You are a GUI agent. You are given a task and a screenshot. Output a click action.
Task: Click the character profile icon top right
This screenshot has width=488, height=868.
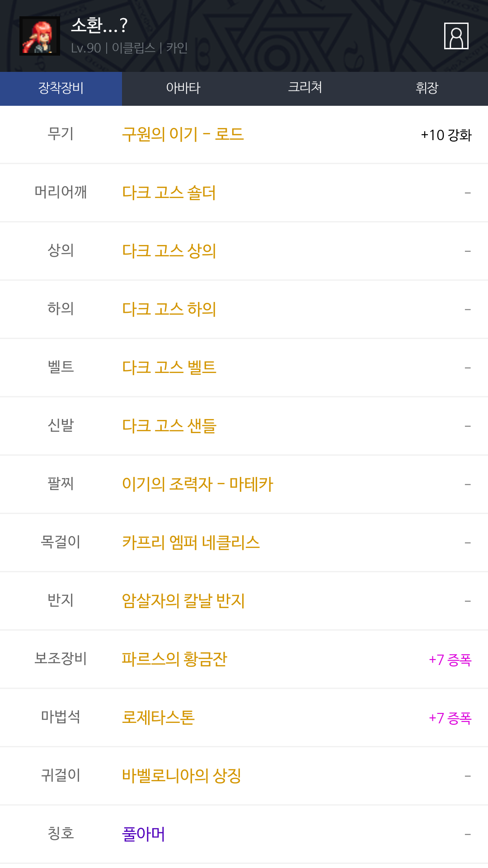click(456, 36)
